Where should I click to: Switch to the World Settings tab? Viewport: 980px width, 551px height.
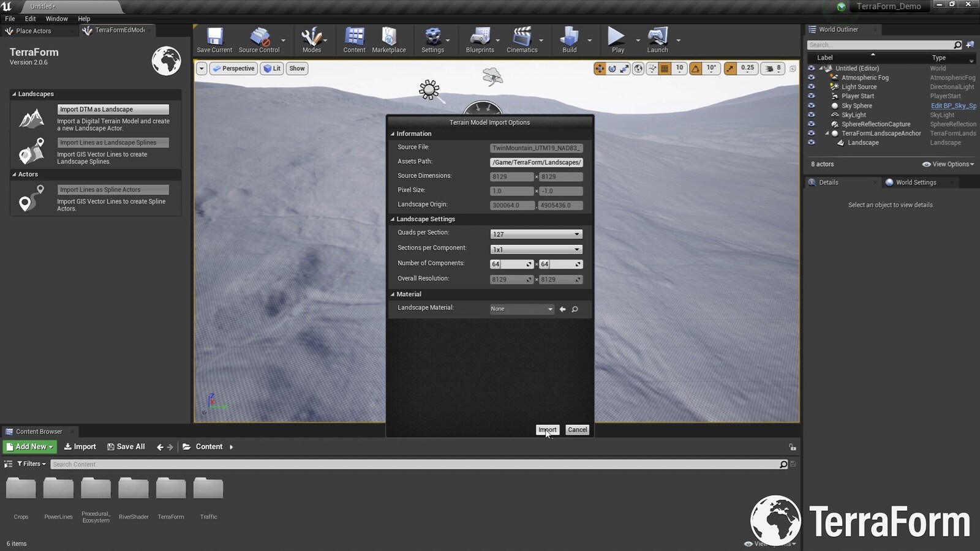point(915,182)
